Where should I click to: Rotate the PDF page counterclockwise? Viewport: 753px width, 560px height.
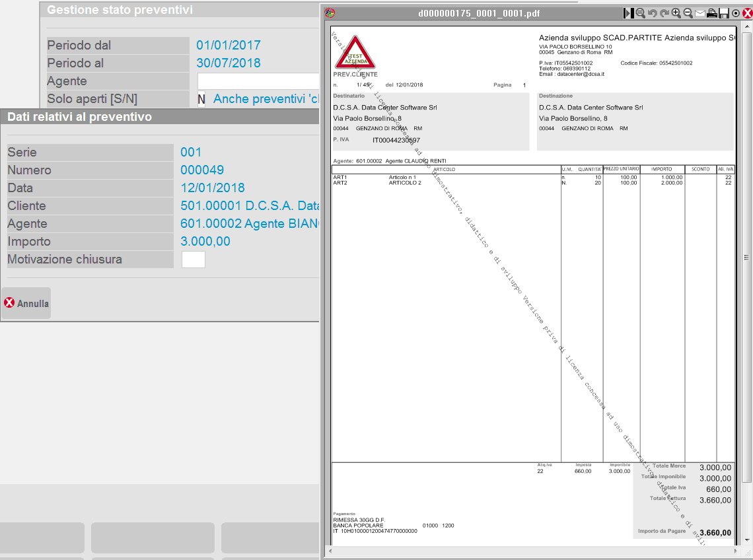pyautogui.click(x=652, y=13)
